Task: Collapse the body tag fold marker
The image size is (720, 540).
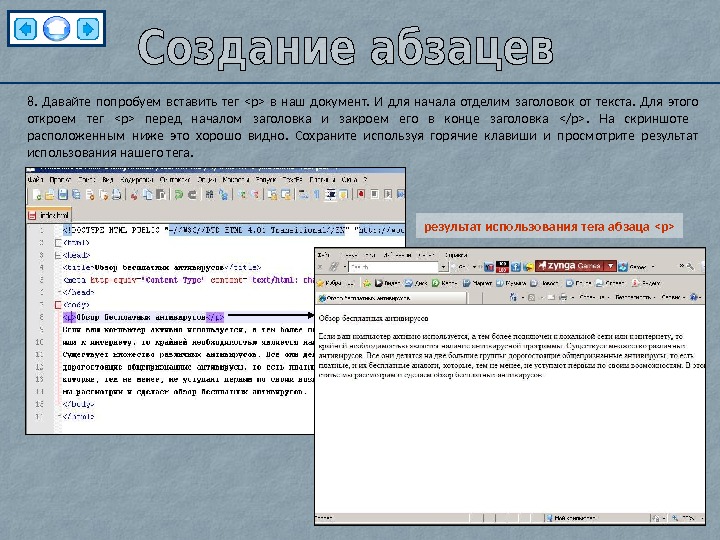Action: tap(58, 304)
